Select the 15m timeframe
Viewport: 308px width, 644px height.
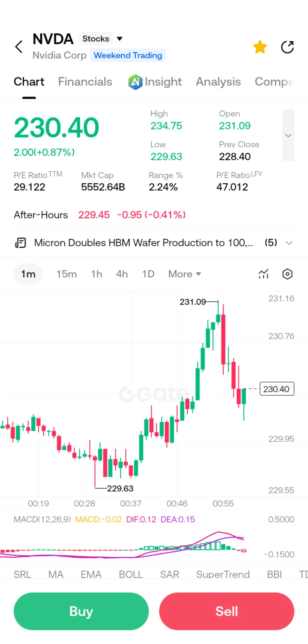click(x=67, y=274)
